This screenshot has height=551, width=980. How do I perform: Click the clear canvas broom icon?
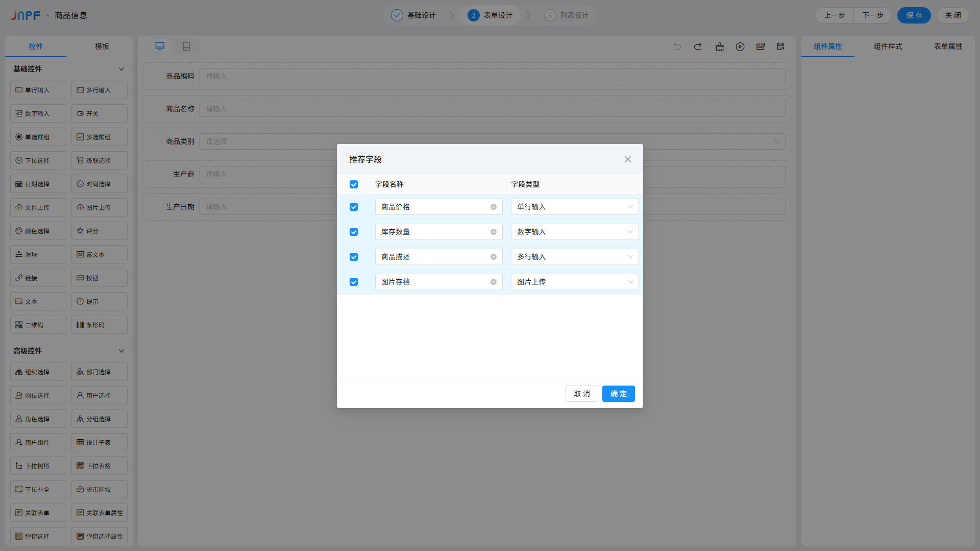[720, 46]
